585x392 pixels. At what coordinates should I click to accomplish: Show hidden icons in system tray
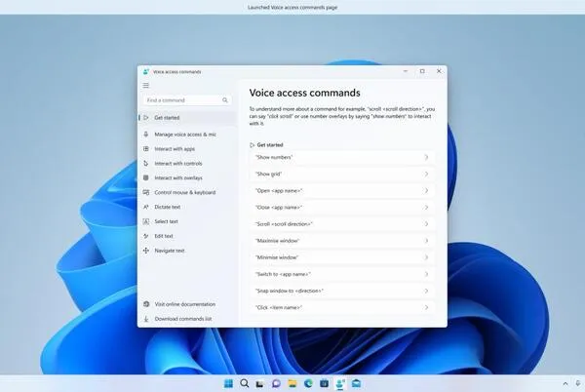coord(565,383)
